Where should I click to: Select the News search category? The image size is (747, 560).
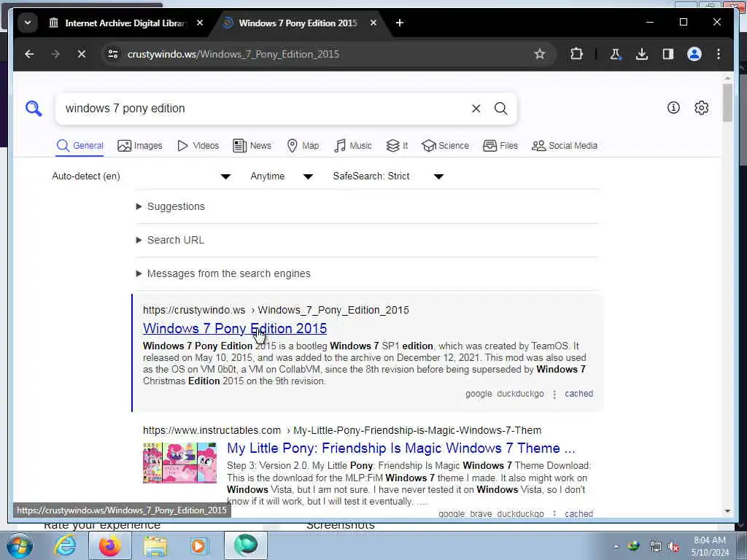pyautogui.click(x=252, y=146)
